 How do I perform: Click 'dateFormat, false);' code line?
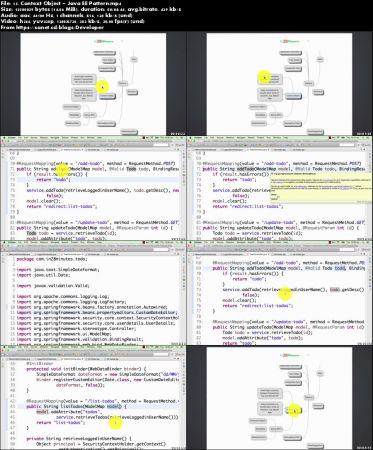point(80,385)
